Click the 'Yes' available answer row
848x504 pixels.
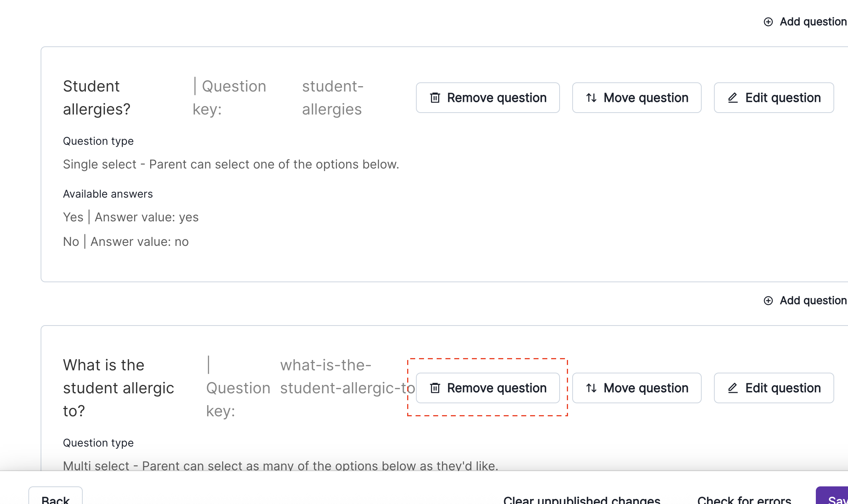click(x=131, y=217)
